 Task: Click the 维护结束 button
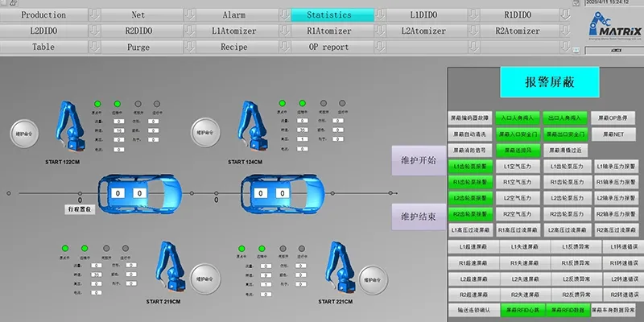click(419, 217)
